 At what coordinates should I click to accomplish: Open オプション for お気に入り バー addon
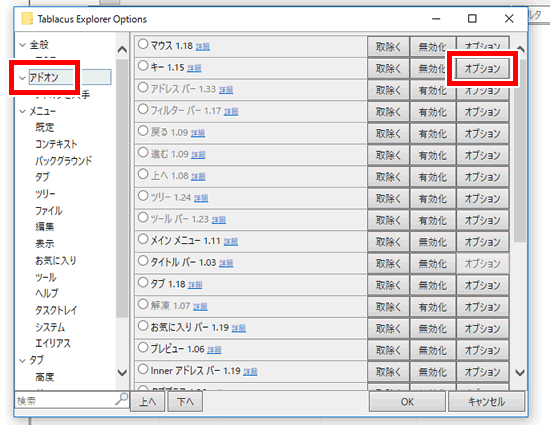tap(482, 329)
